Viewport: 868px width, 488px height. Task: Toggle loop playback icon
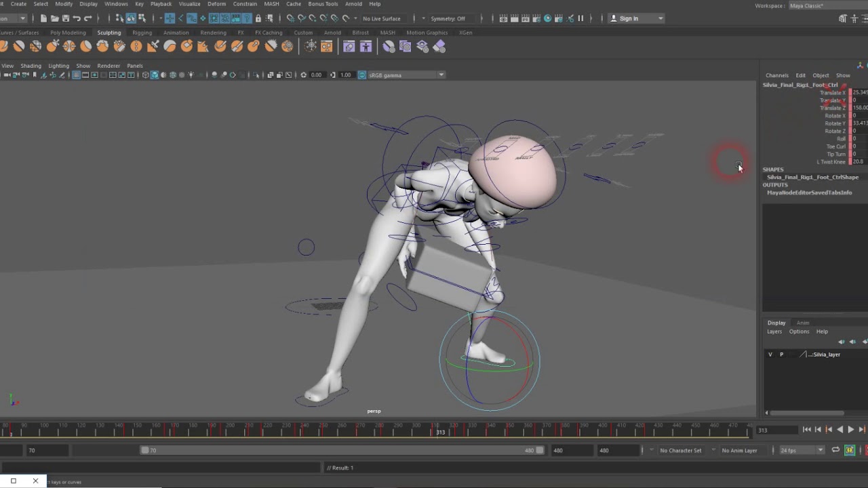pyautogui.click(x=835, y=450)
